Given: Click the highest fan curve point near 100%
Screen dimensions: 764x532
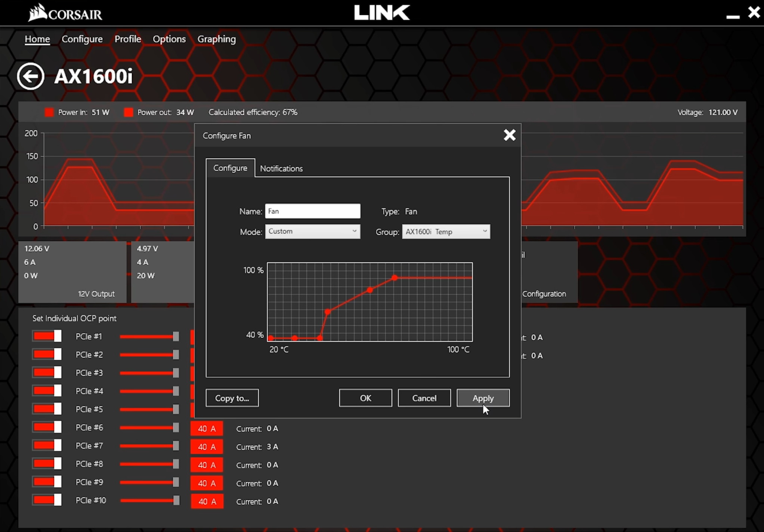Looking at the screenshot, I should click(x=395, y=278).
